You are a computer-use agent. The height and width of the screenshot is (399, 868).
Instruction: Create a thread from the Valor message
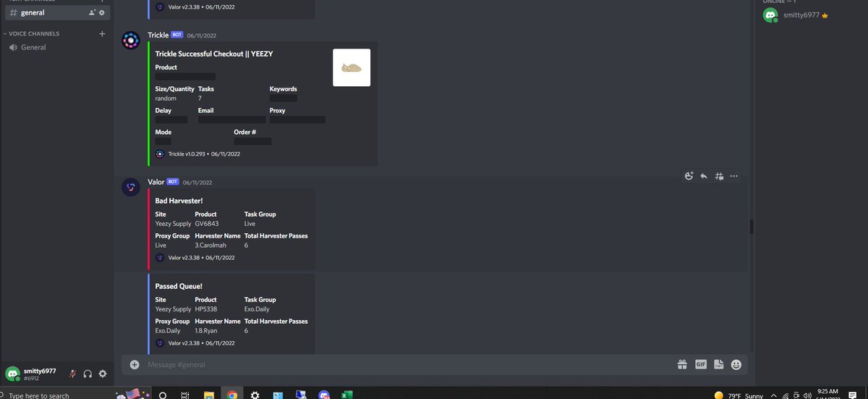(x=719, y=176)
